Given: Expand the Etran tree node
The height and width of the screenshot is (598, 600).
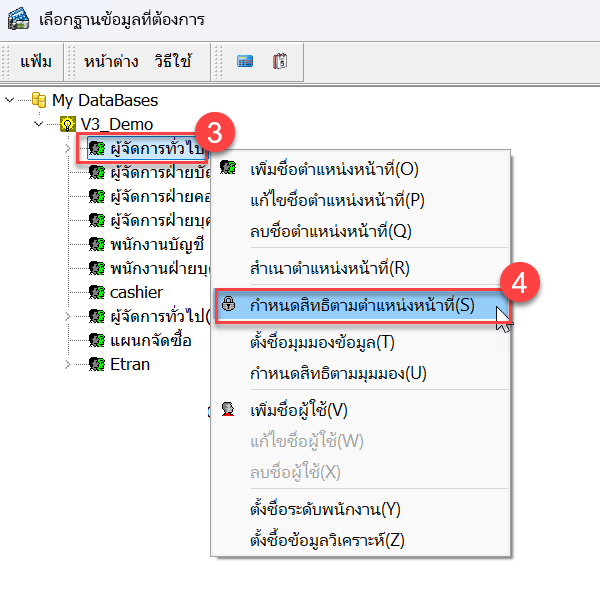Looking at the screenshot, I should tap(68, 364).
